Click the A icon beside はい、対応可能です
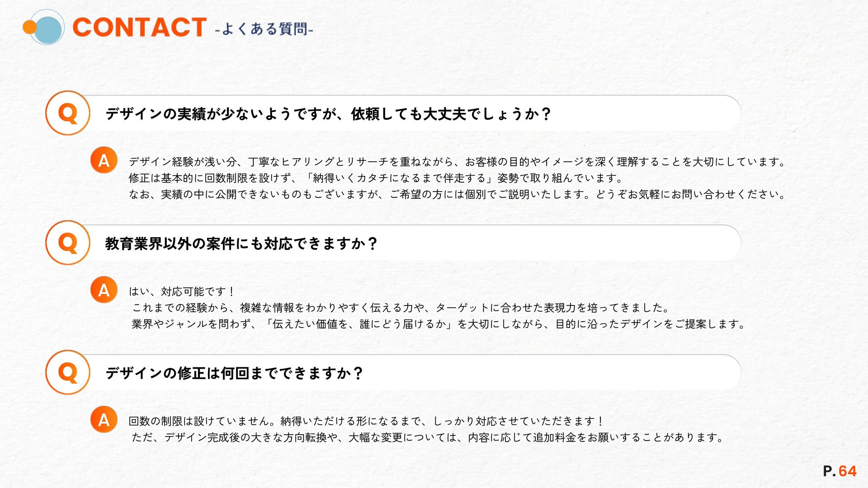 click(x=104, y=290)
